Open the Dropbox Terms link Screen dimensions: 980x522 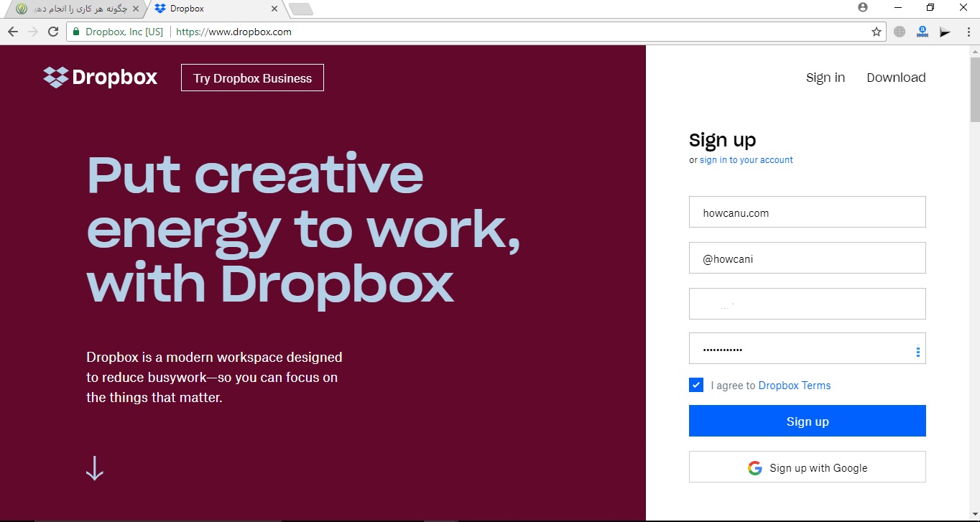pyautogui.click(x=795, y=386)
